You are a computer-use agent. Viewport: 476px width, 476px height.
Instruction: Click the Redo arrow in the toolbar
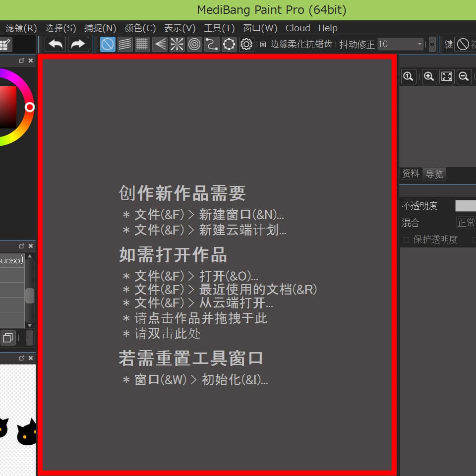pos(78,44)
